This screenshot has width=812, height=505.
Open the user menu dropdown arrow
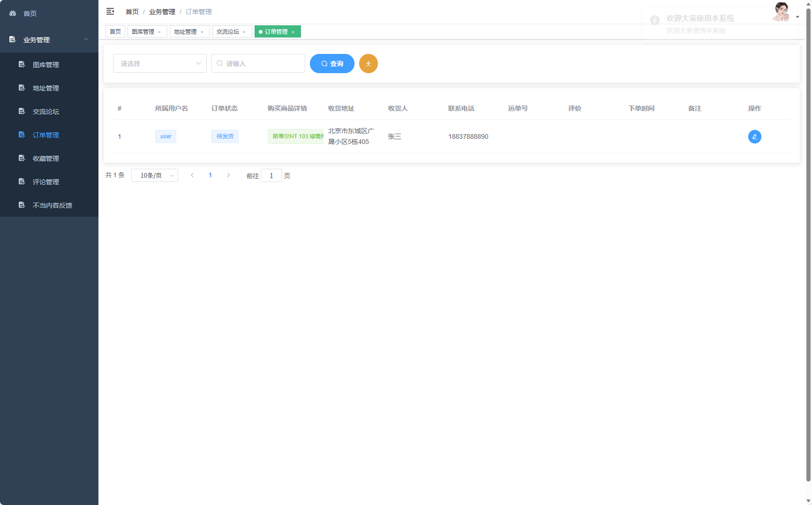[797, 17]
